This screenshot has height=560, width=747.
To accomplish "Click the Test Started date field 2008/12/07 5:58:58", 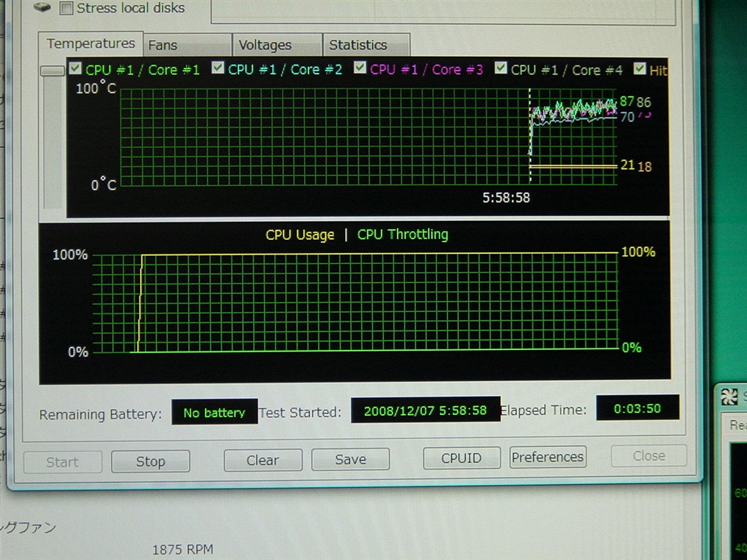I will (x=425, y=410).
